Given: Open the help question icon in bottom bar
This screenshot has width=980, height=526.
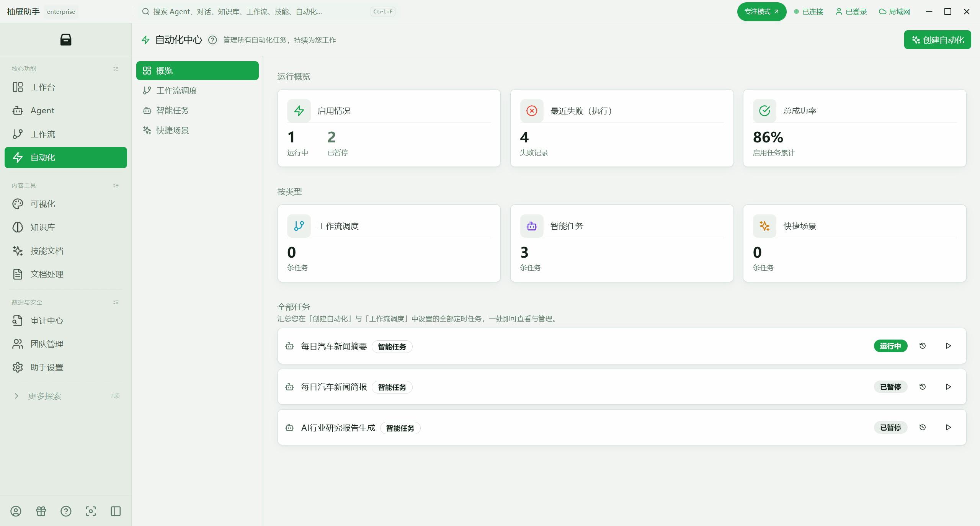Looking at the screenshot, I should pyautogui.click(x=66, y=511).
